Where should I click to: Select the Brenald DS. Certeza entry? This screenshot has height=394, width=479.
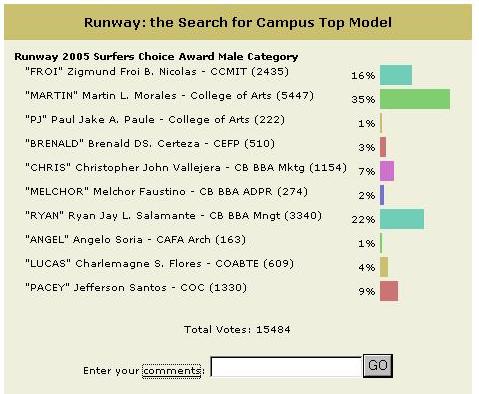150,144
